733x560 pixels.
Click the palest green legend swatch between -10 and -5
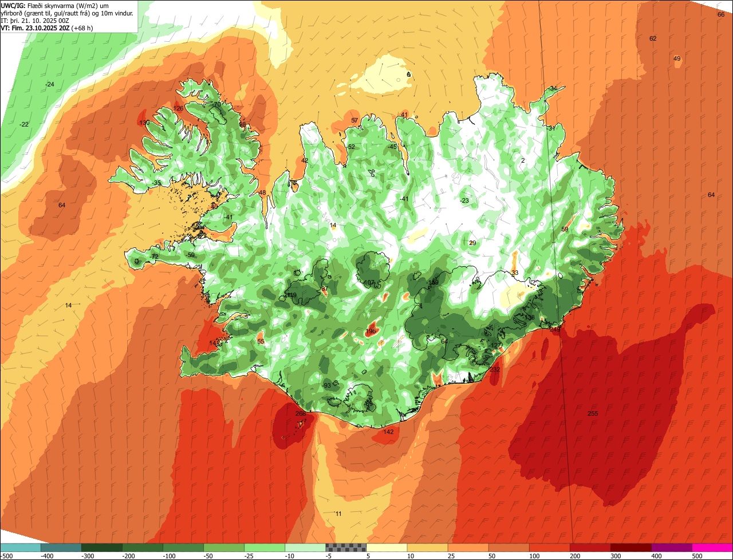(305, 547)
